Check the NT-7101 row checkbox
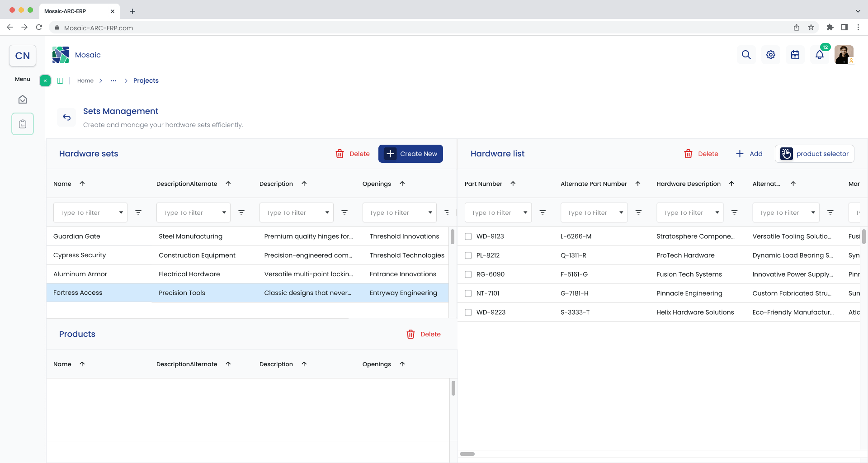Image resolution: width=868 pixels, height=463 pixels. (x=468, y=293)
